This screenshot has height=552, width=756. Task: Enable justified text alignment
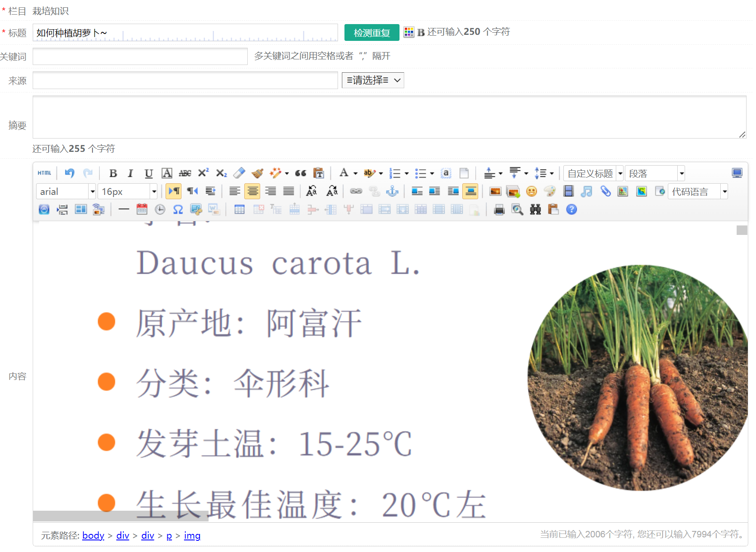point(289,191)
